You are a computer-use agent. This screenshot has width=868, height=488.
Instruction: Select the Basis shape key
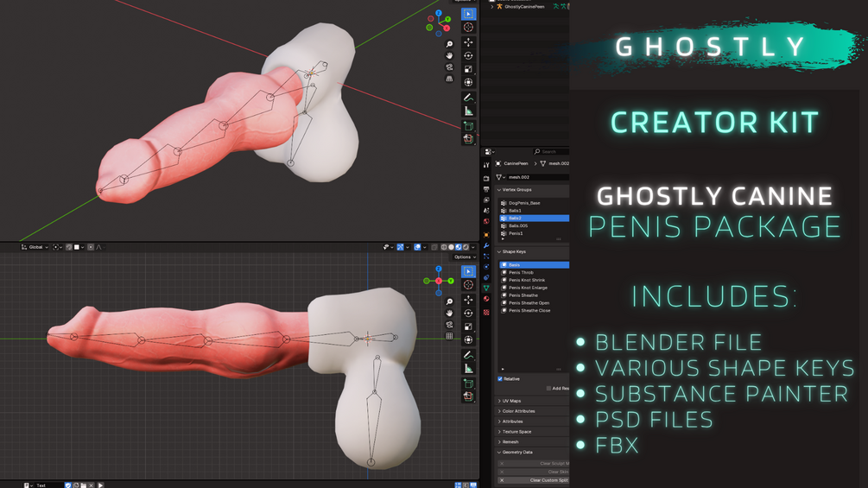click(535, 265)
